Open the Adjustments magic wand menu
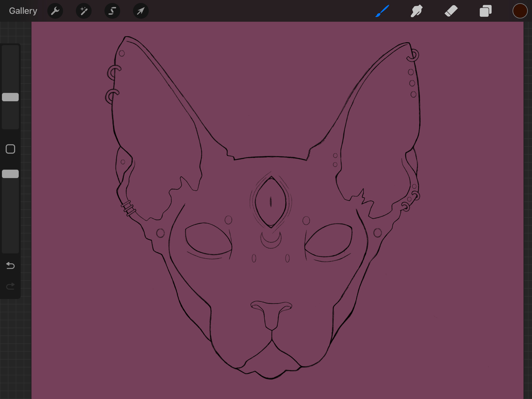Screen dimensions: 532x399 84,11
